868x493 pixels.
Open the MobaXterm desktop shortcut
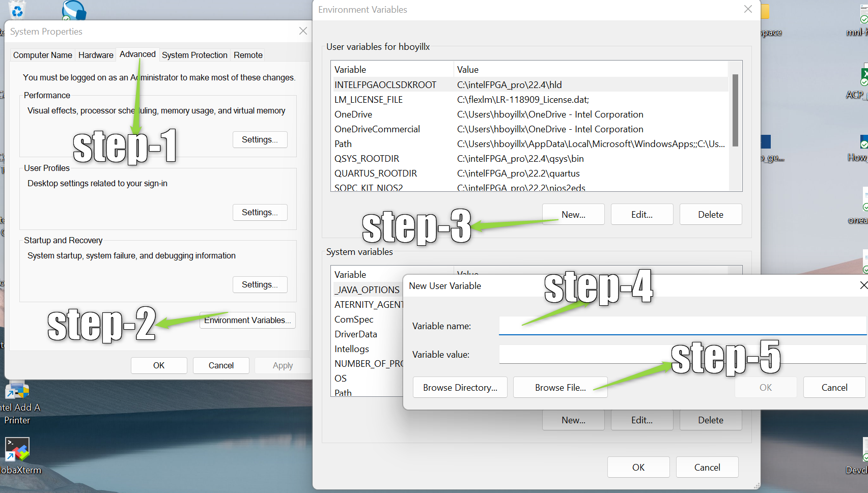click(x=17, y=450)
